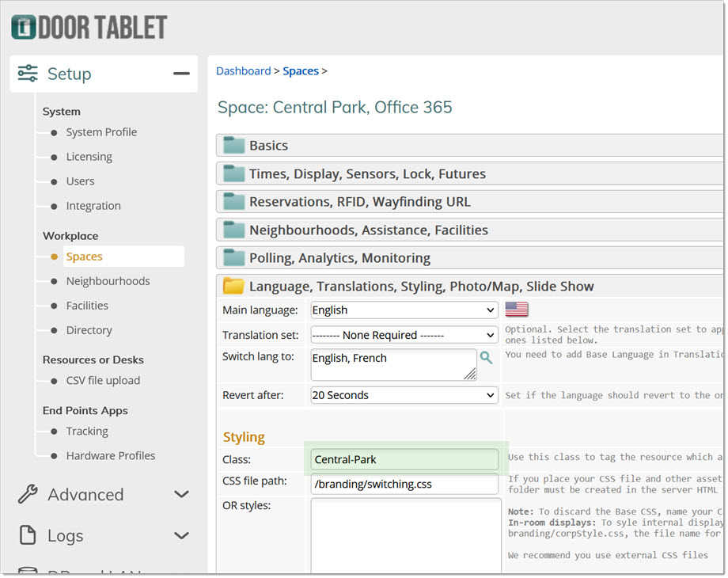Open the Translation set dropdown
This screenshot has height=578, width=728.
coord(404,335)
